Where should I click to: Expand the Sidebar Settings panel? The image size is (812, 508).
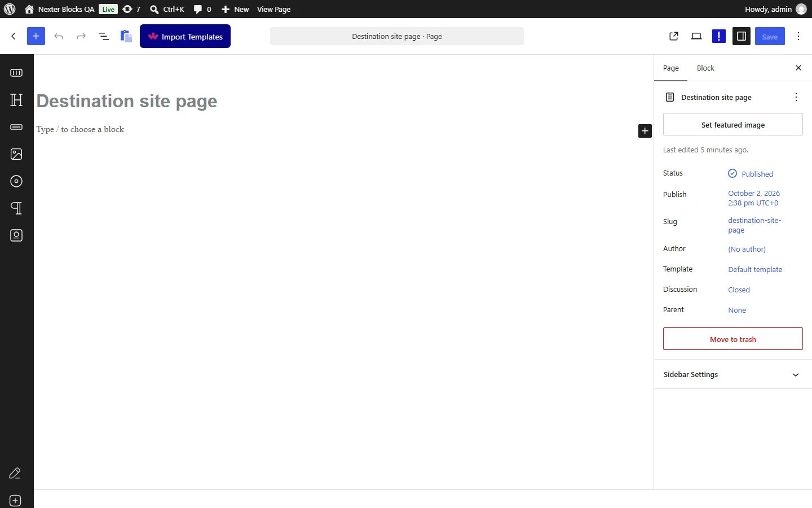click(x=733, y=374)
